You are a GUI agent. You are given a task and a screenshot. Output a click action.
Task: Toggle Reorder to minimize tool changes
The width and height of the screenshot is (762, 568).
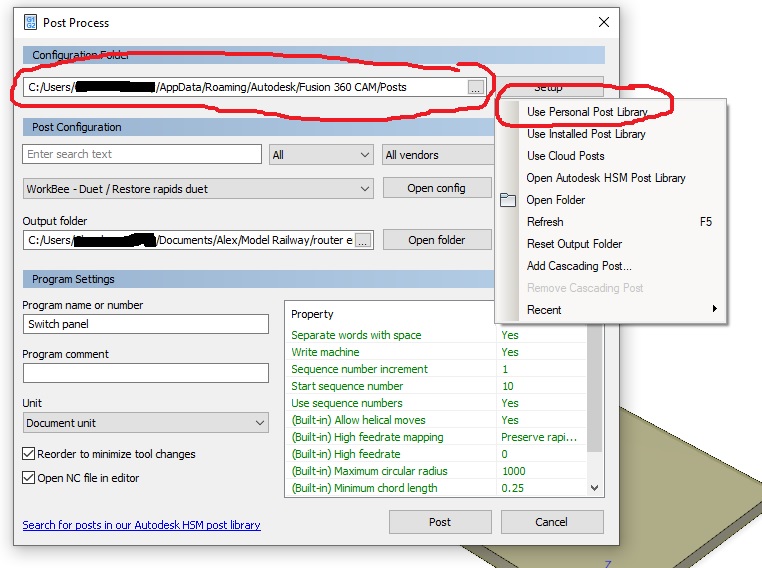pyautogui.click(x=29, y=454)
